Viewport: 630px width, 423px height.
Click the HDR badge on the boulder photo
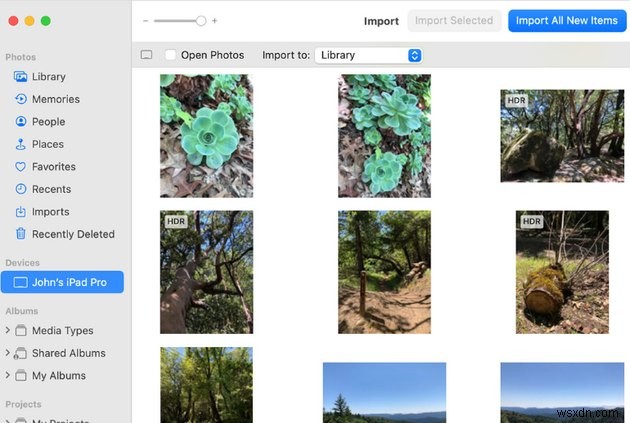516,100
